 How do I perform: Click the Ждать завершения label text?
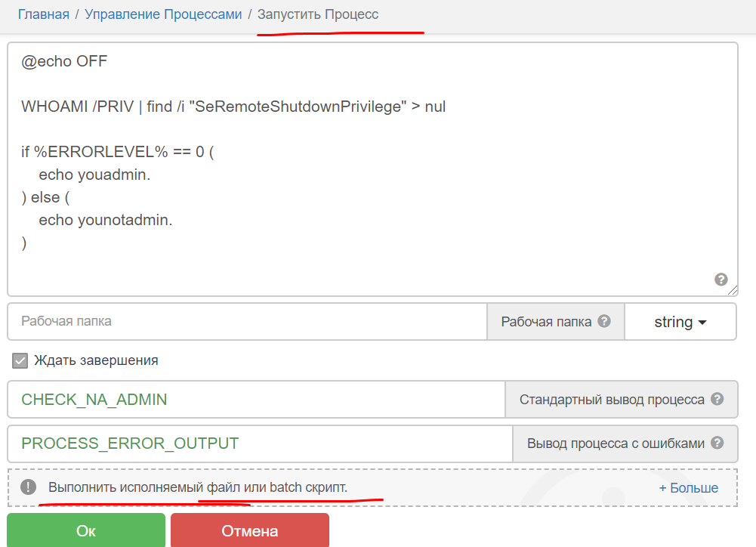point(96,360)
